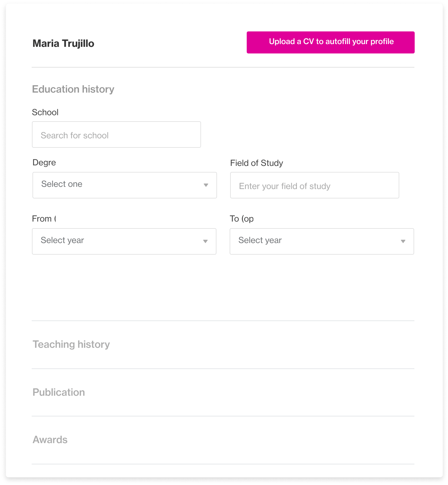448x485 pixels.
Task: Expand the Awards section
Action: [x=50, y=440]
